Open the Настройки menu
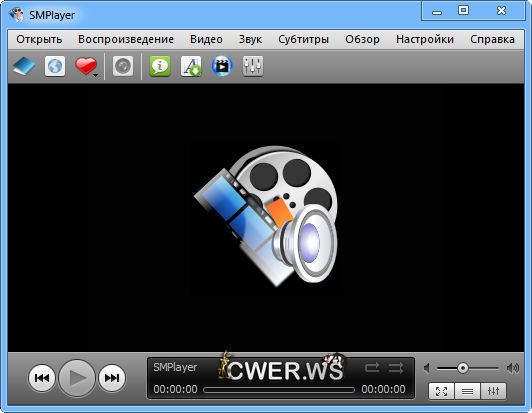The image size is (532, 413). [x=425, y=39]
